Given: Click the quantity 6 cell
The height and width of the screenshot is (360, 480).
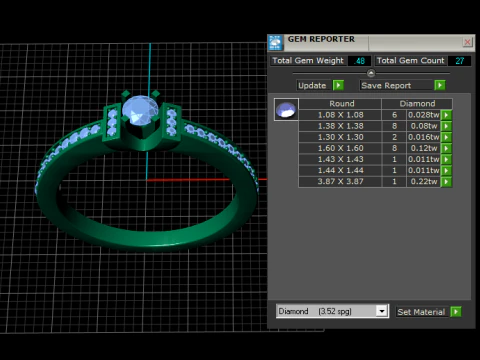Looking at the screenshot, I should click(x=394, y=115).
